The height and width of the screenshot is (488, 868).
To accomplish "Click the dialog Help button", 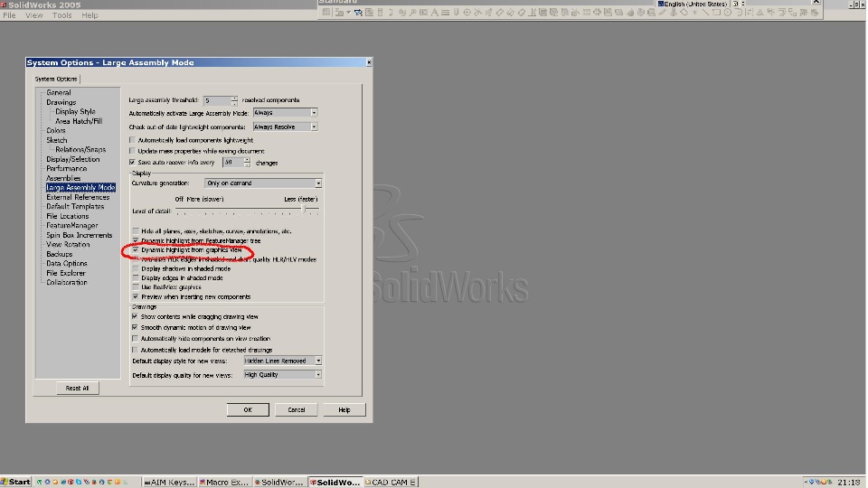I will point(344,409).
